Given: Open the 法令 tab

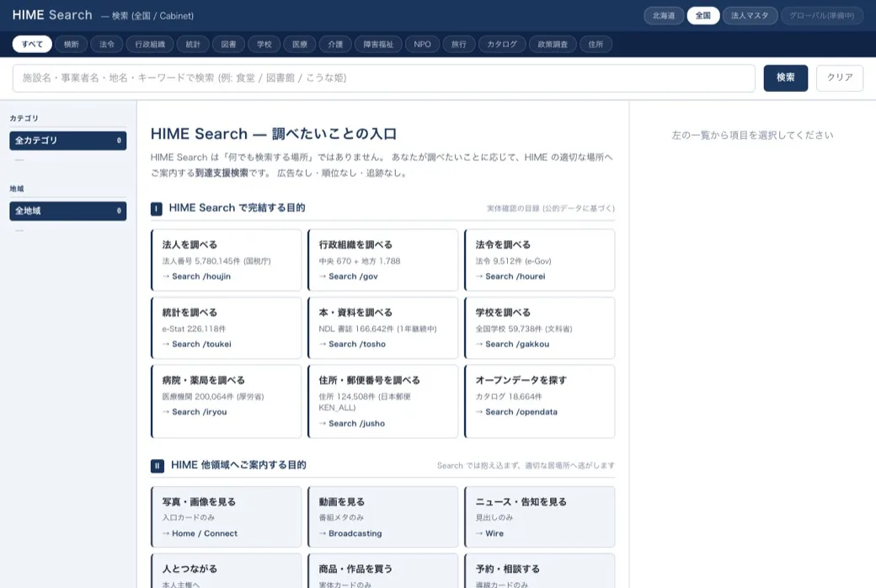Looking at the screenshot, I should 107,44.
